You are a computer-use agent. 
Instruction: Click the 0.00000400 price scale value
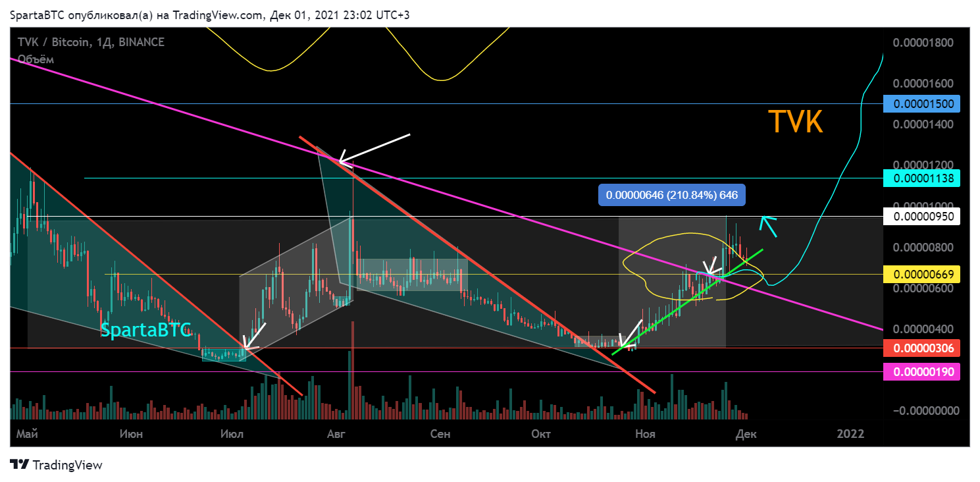(x=923, y=329)
